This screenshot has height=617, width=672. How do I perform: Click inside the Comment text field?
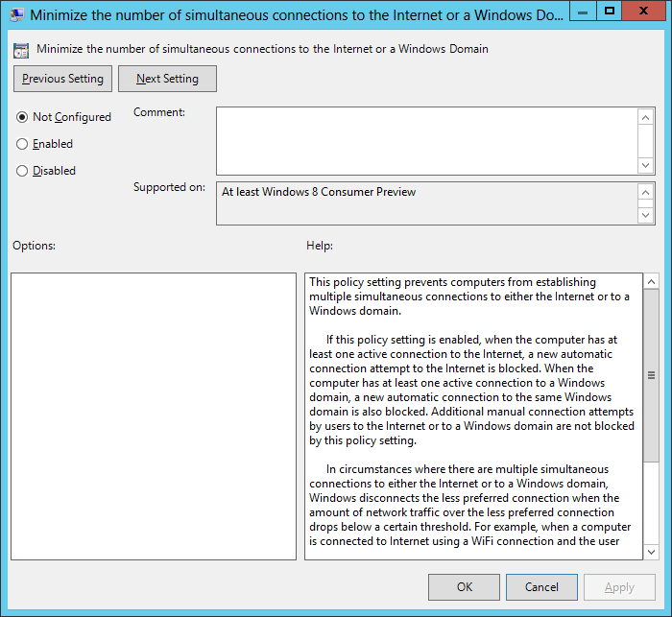[426, 140]
